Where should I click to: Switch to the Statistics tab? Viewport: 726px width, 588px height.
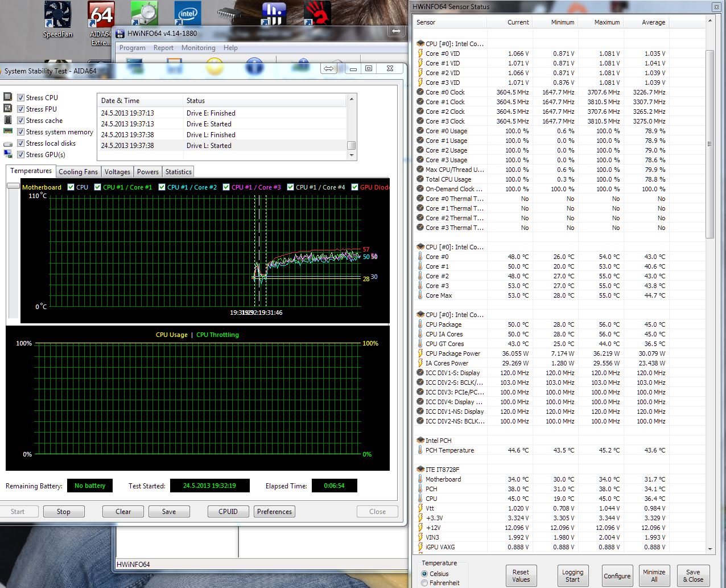pyautogui.click(x=179, y=172)
